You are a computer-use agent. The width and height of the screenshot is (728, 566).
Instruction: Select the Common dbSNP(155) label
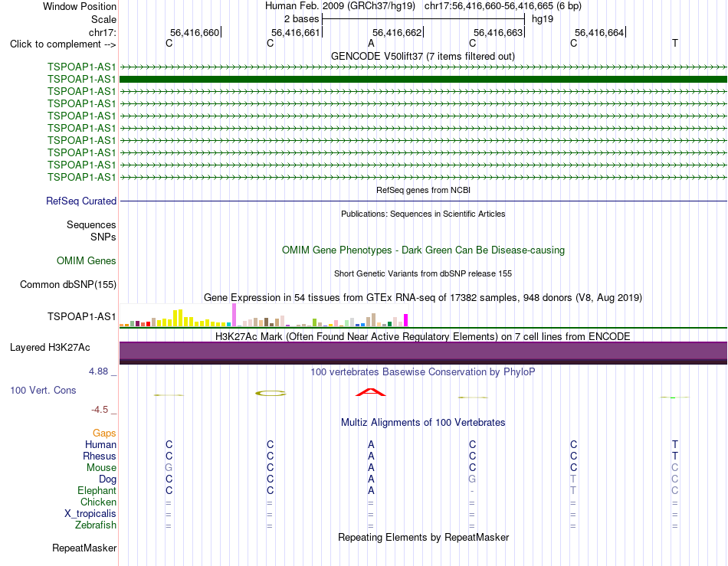[68, 284]
